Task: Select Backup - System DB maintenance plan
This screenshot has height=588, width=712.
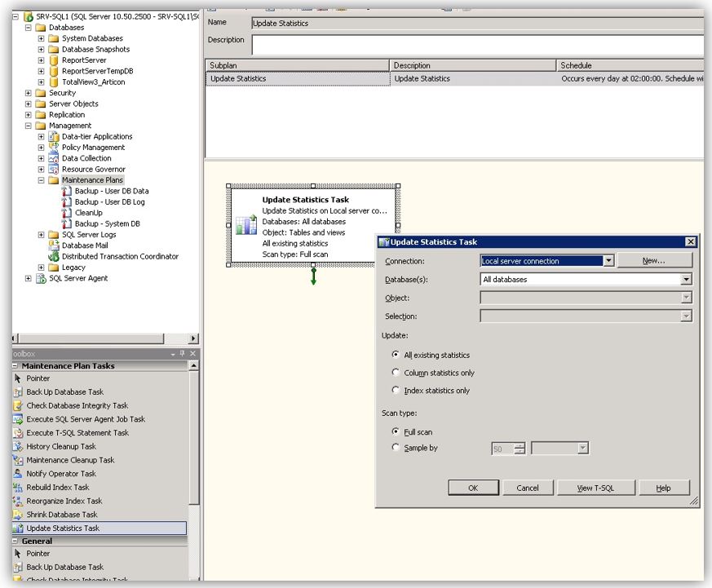Action: click(x=107, y=223)
